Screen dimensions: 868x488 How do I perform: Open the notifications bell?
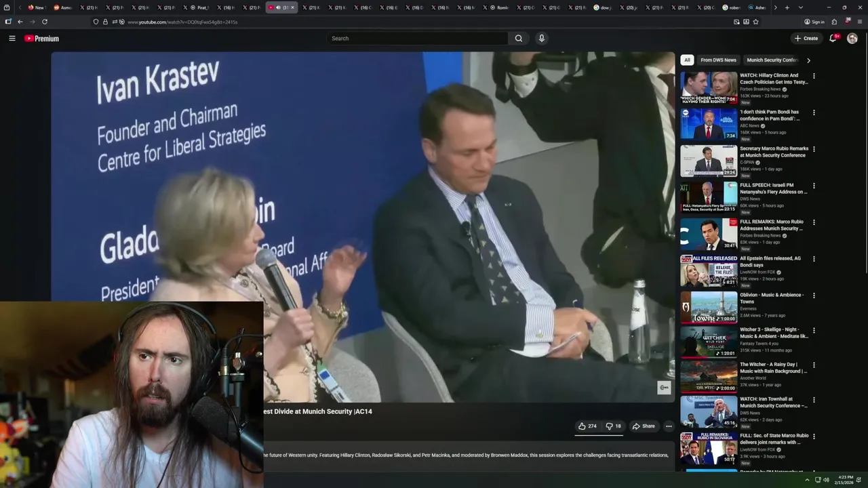(833, 39)
